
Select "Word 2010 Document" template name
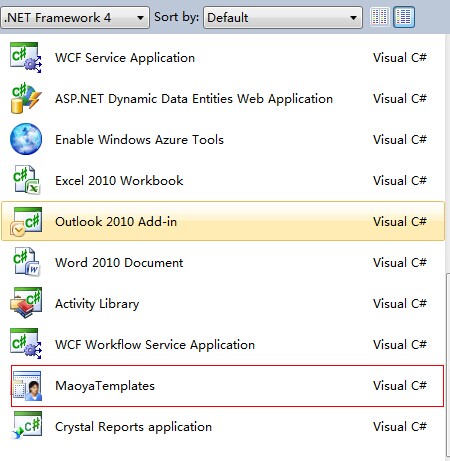tap(119, 263)
